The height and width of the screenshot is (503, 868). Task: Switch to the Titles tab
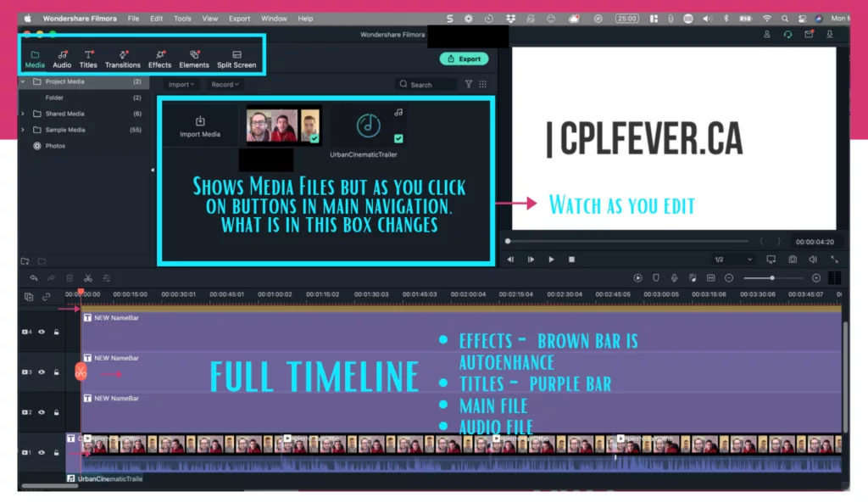[88, 59]
